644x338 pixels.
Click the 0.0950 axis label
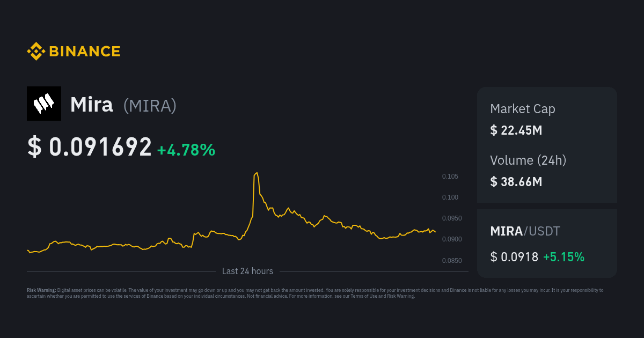pos(451,218)
